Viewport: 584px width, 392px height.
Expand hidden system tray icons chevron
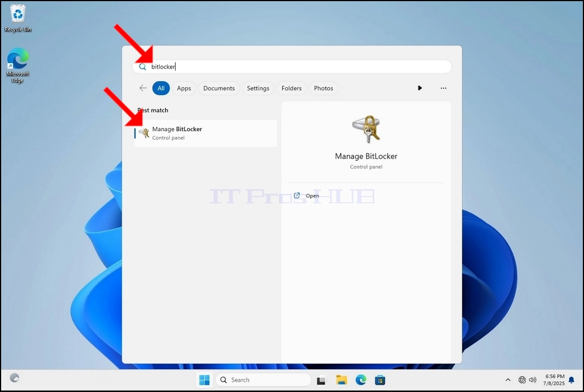tap(508, 380)
